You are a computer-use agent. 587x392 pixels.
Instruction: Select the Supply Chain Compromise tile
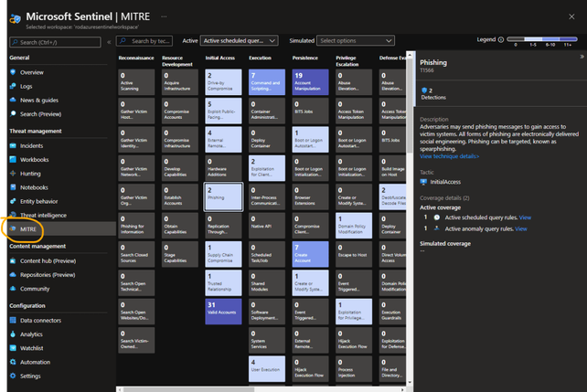pyautogui.click(x=223, y=254)
